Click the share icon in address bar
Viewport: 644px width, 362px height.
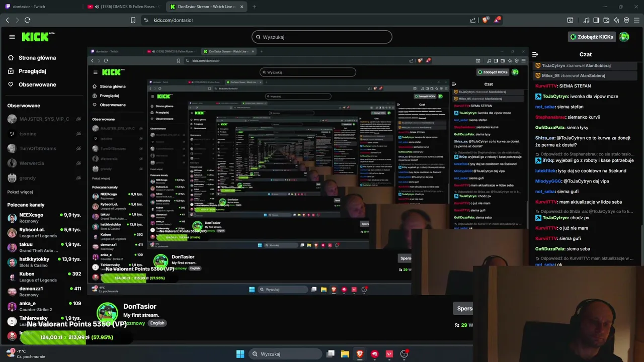point(473,20)
